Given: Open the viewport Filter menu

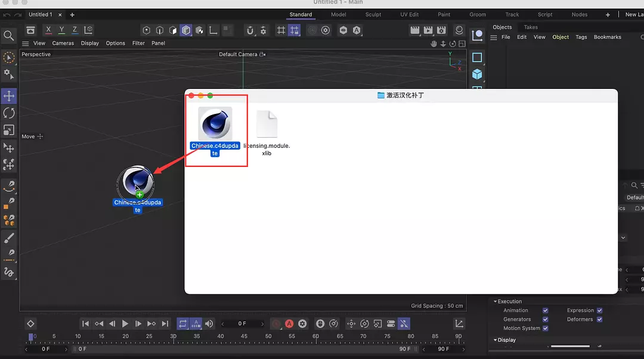Looking at the screenshot, I should pos(138,43).
